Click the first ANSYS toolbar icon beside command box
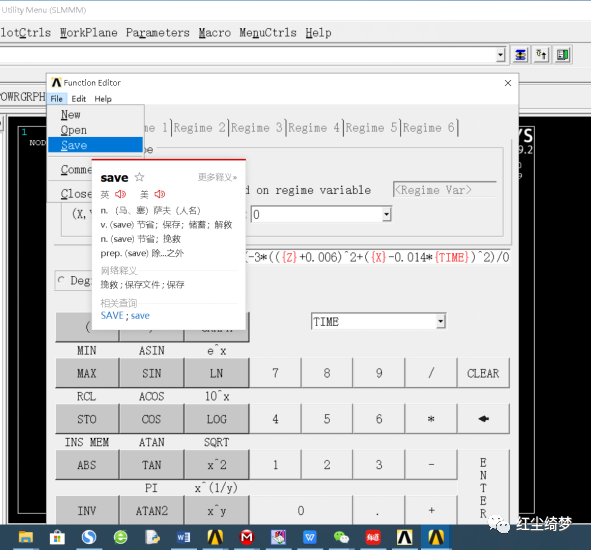 pos(521,55)
